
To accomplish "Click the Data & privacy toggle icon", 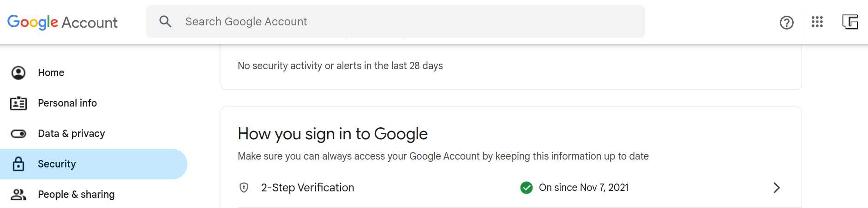I will [18, 134].
